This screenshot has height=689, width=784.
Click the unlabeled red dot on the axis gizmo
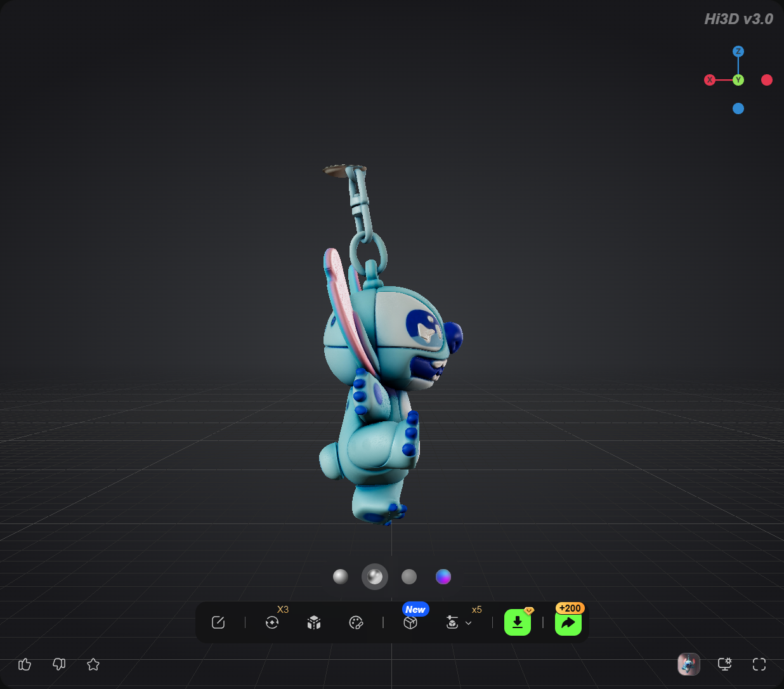(767, 80)
